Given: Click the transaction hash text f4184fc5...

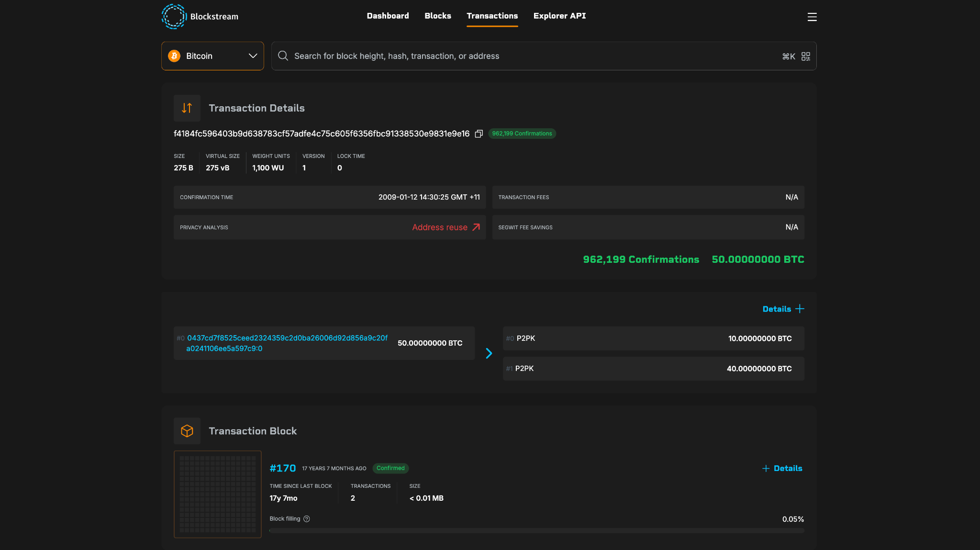Looking at the screenshot, I should pos(322,134).
